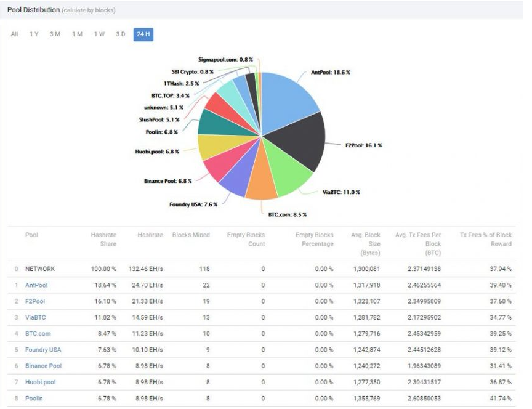Open the AntPool pool link
532x409 pixels.
click(x=36, y=285)
